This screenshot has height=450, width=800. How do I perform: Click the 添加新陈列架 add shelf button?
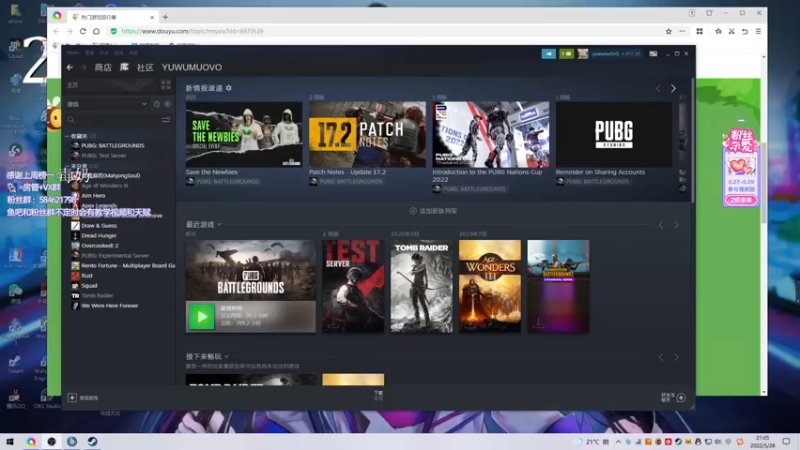[433, 211]
